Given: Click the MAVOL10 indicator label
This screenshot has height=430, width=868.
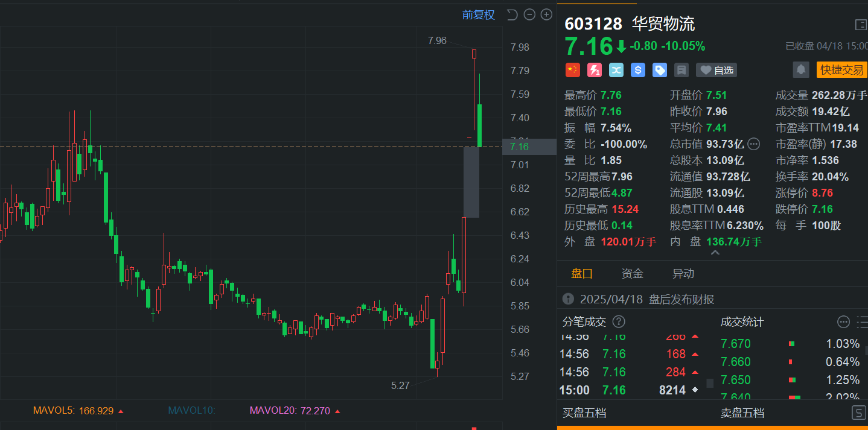Looking at the screenshot, I should pyautogui.click(x=191, y=411).
